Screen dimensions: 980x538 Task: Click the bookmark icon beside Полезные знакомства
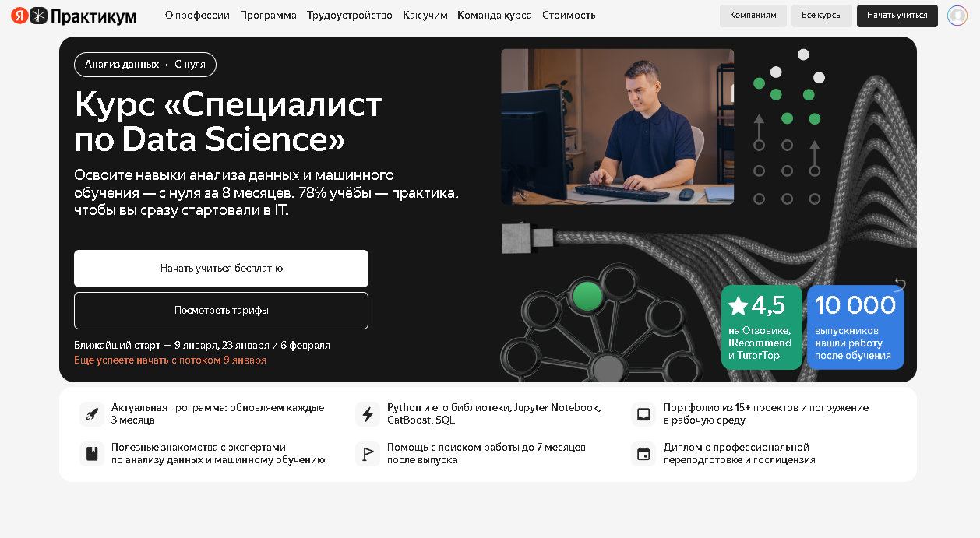point(92,454)
